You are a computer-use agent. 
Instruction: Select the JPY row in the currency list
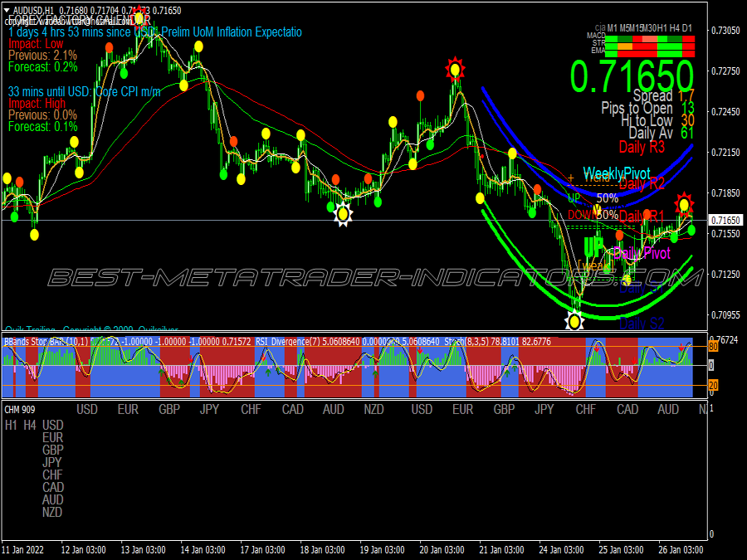pyautogui.click(x=52, y=462)
